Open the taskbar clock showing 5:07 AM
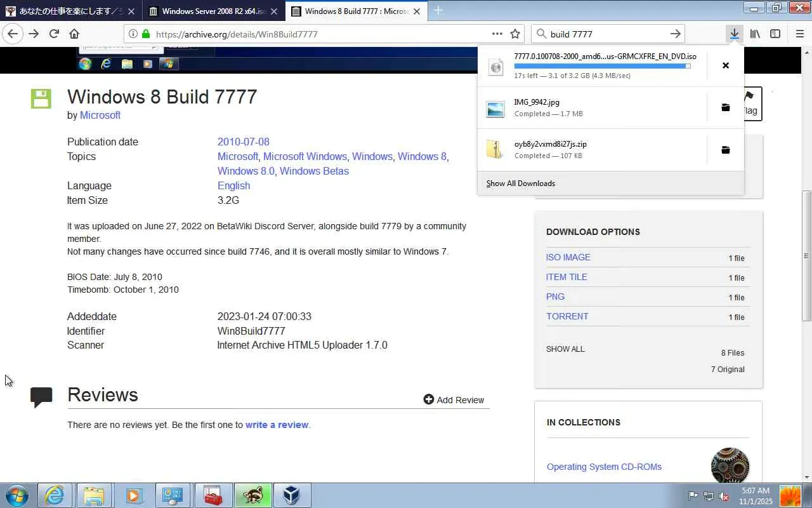 click(x=755, y=496)
